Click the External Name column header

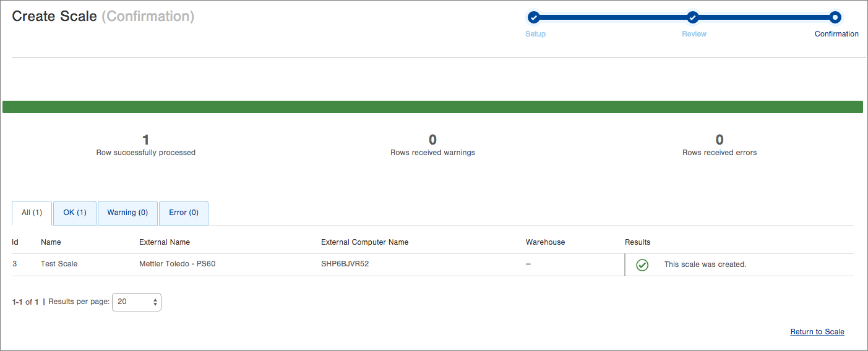(x=165, y=242)
